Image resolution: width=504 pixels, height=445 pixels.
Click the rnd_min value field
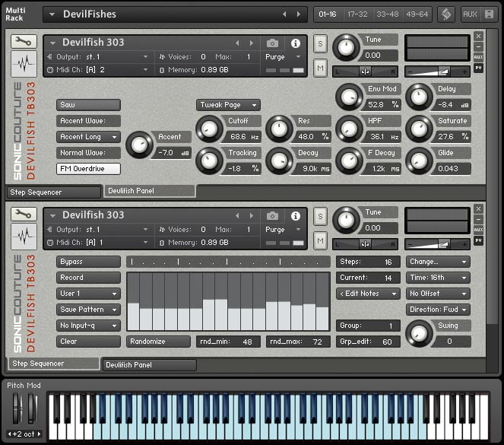228,342
